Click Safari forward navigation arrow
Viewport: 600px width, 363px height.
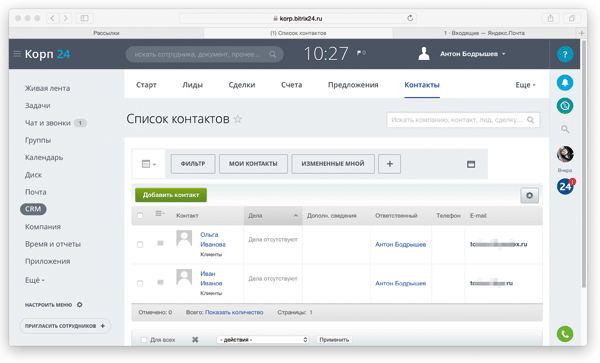coord(65,18)
